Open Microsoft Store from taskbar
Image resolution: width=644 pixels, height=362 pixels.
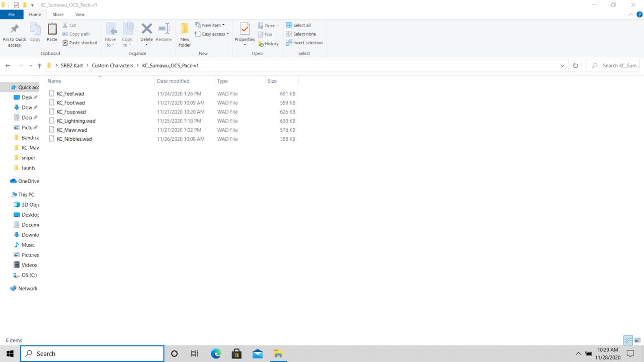236,353
